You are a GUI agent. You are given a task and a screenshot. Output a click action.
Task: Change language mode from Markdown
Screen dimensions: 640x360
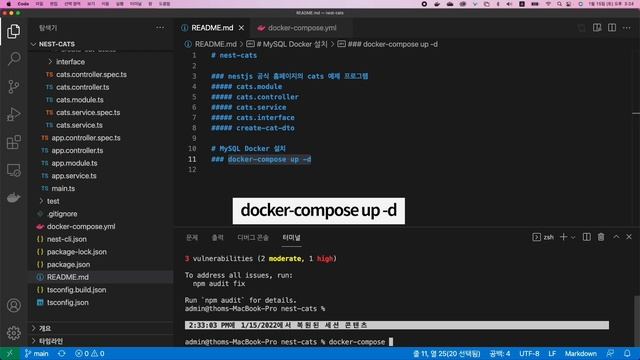[x=580, y=353]
